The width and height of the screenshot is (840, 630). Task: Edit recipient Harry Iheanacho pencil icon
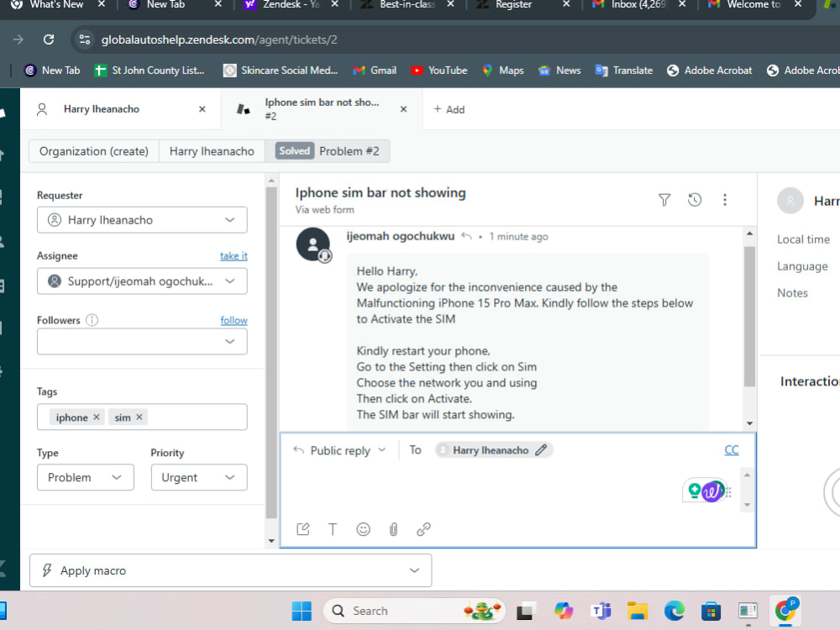(x=541, y=450)
